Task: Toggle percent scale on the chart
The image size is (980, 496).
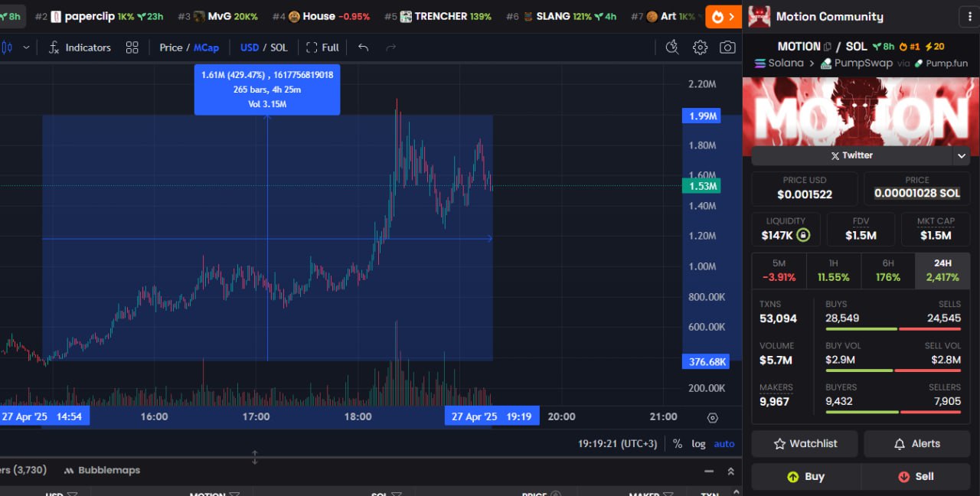Action: (x=678, y=444)
